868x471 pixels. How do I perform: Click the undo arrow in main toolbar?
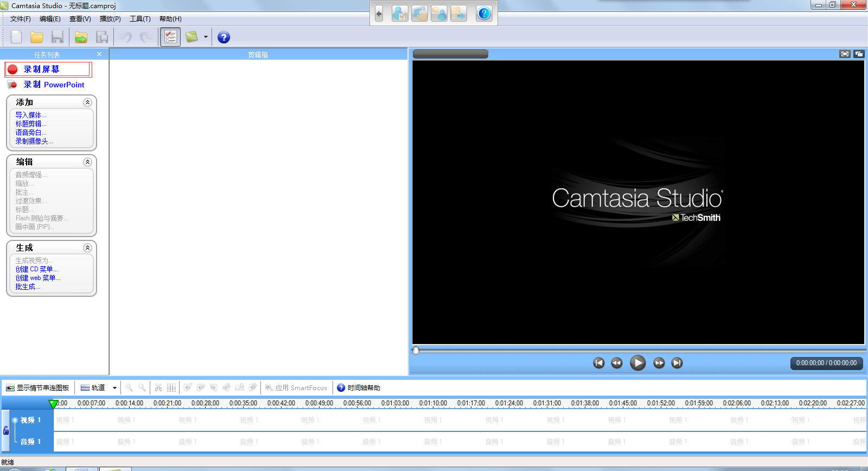coord(126,37)
